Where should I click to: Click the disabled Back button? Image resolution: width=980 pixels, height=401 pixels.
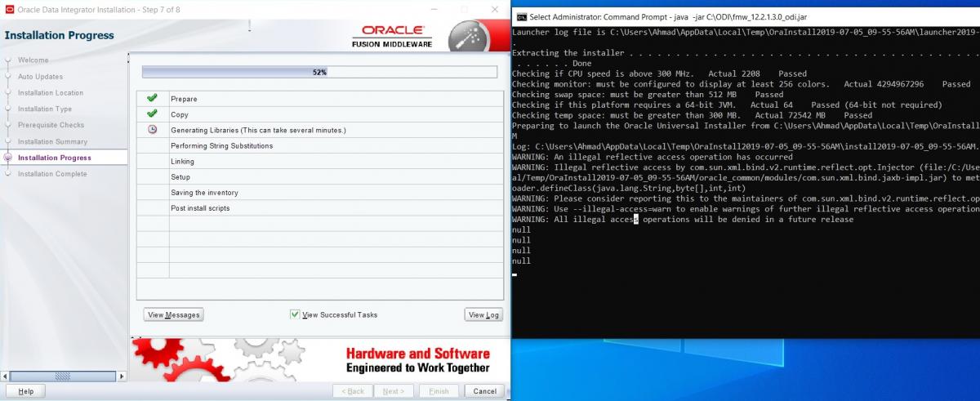pyautogui.click(x=354, y=391)
